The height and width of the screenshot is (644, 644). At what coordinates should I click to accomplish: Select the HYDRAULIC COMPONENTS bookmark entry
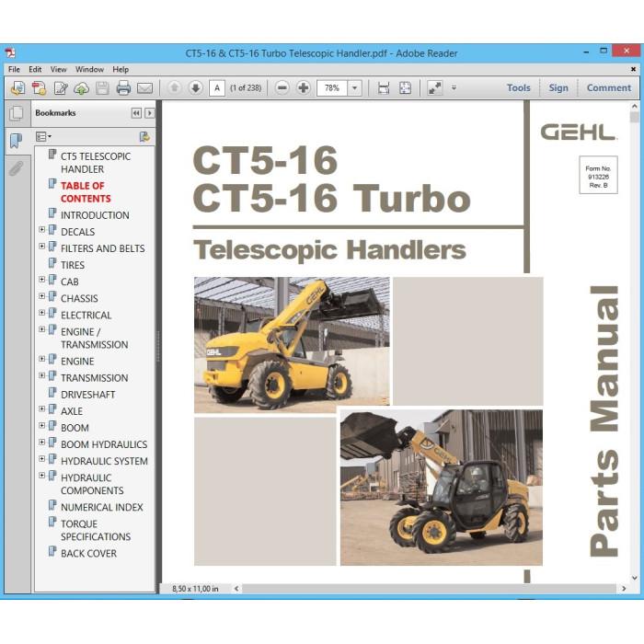click(92, 484)
